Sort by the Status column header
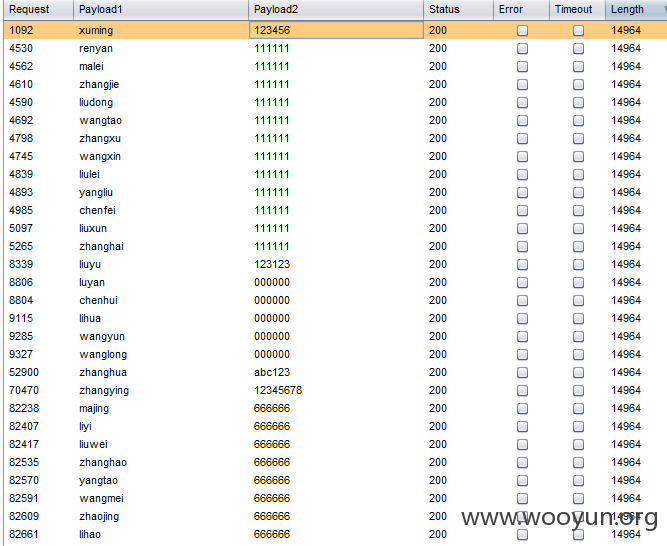Screen dimensions: 667x546 tap(459, 9)
